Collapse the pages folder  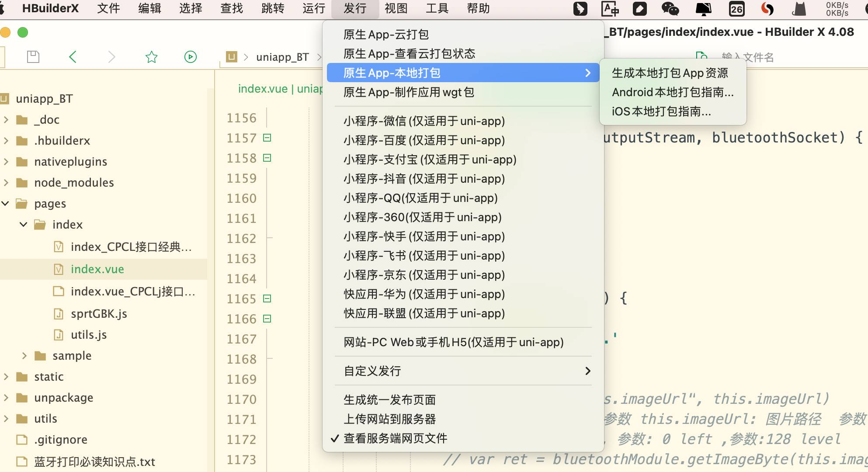pyautogui.click(x=6, y=204)
